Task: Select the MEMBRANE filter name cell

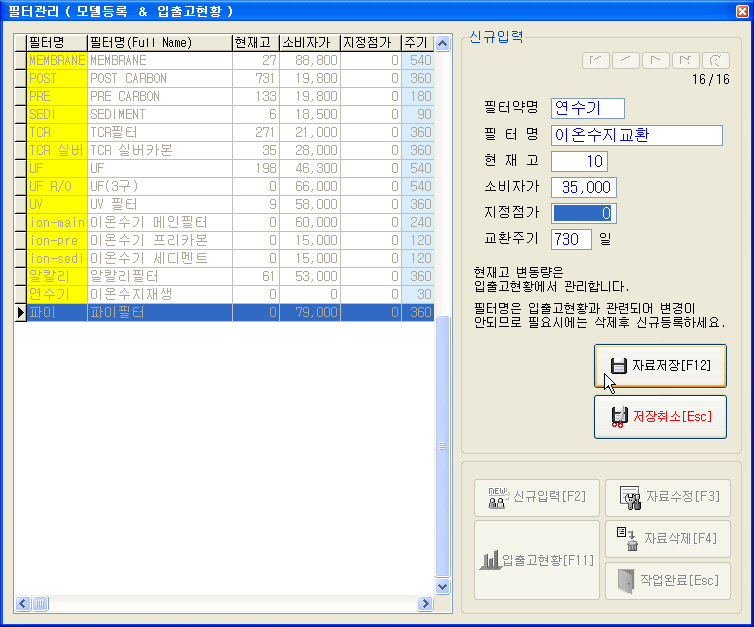Action: [57, 61]
